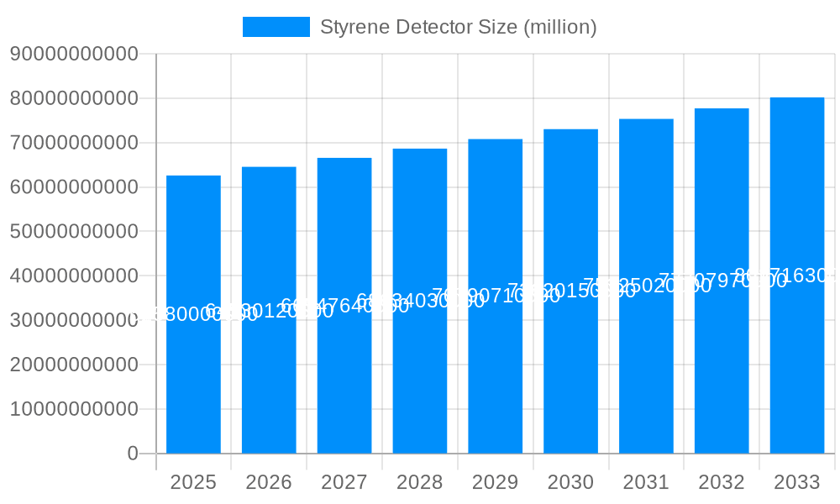Click the data label on the 2033 bar
The image size is (840, 504).
[x=799, y=276]
